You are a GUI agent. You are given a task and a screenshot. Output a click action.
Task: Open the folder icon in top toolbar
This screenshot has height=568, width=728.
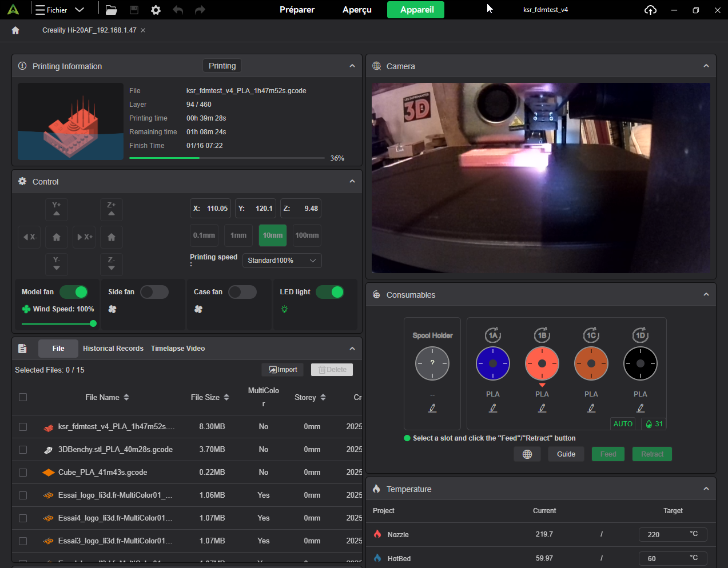point(112,10)
